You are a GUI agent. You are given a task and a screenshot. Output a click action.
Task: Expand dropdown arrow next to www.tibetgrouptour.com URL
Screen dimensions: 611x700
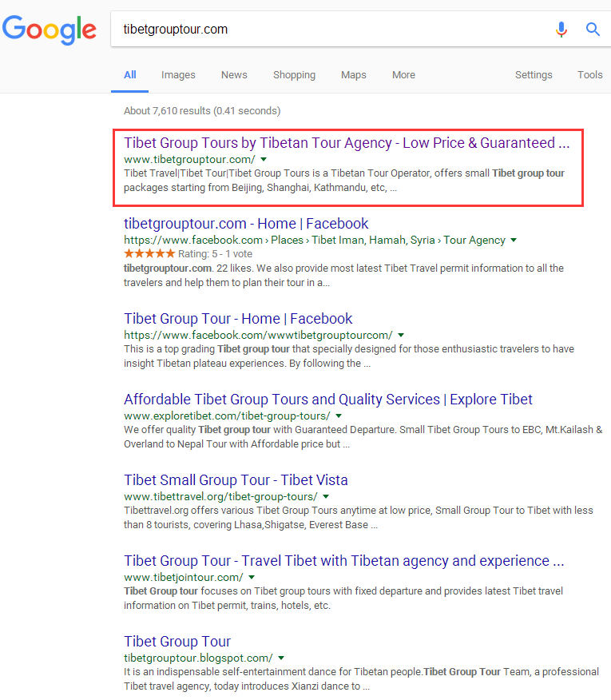tap(264, 160)
